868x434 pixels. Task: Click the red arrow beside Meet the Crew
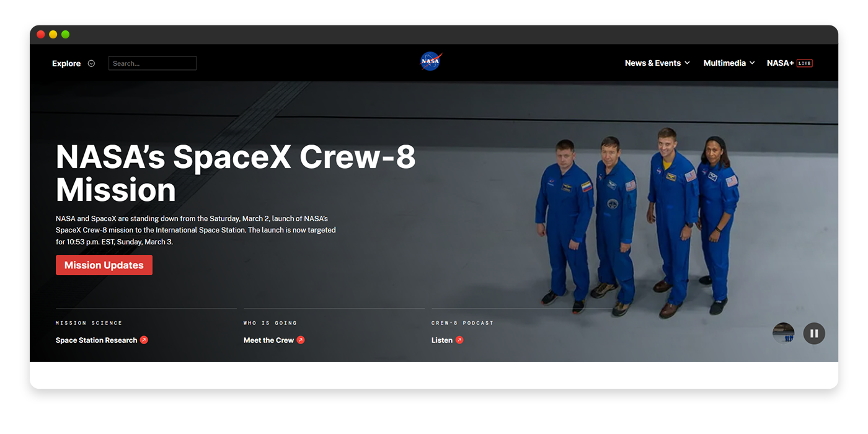pos(301,340)
